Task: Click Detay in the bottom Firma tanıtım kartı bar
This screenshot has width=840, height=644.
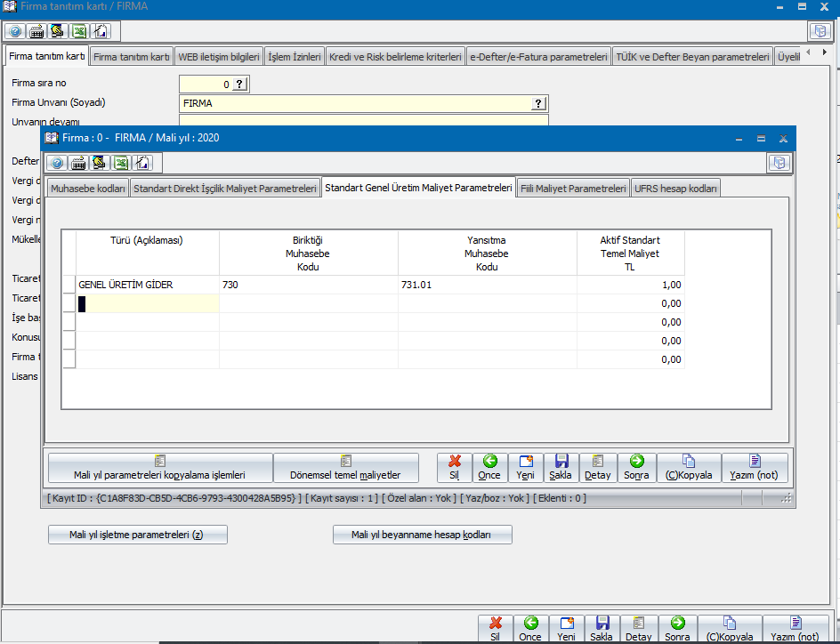Action: [639, 629]
